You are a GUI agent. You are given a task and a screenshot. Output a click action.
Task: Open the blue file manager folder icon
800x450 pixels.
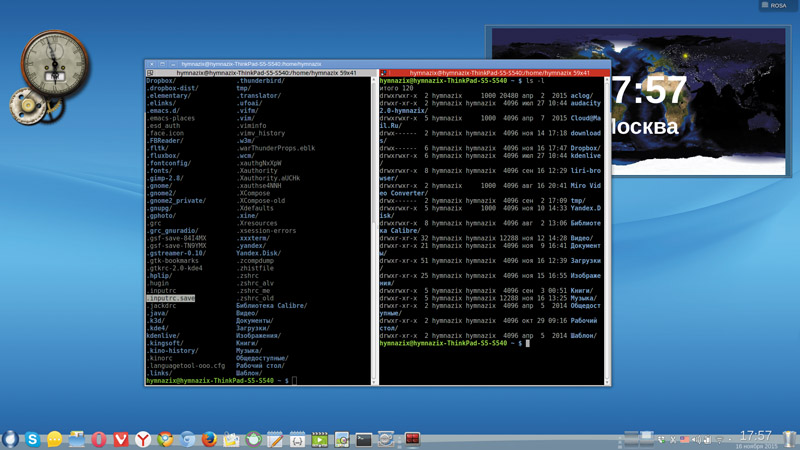point(77,439)
